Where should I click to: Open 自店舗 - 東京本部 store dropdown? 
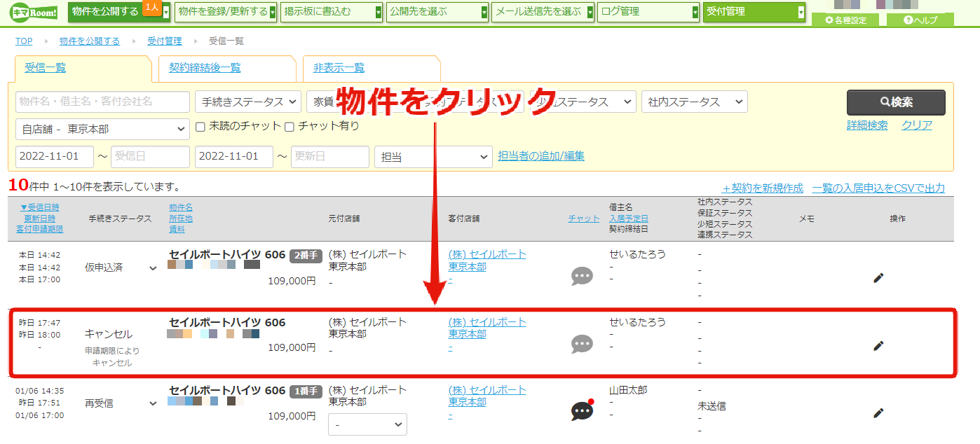click(102, 130)
